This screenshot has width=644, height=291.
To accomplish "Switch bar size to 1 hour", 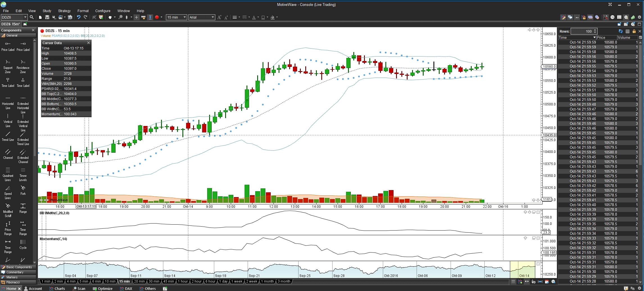I will [x=182, y=281].
